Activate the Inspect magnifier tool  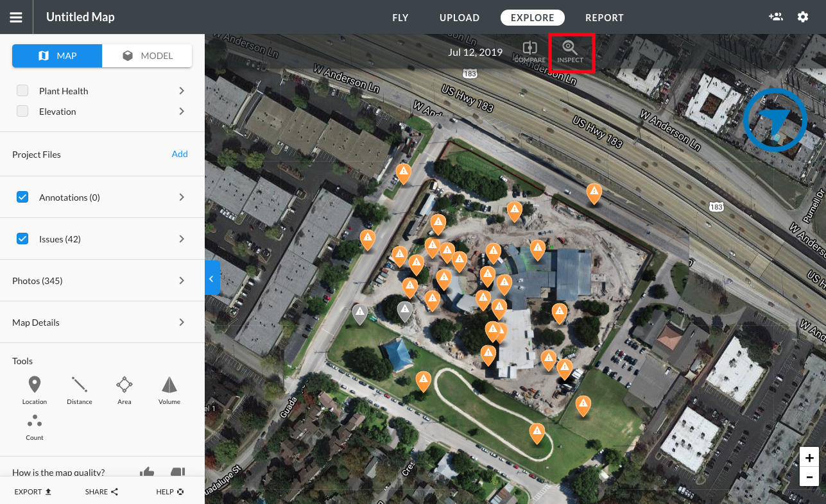(570, 52)
